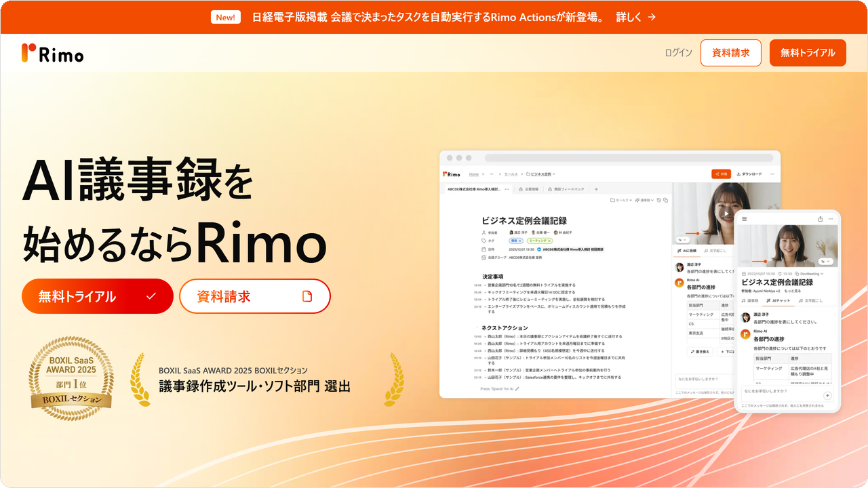Click the plus icon to add a tab

click(596, 189)
